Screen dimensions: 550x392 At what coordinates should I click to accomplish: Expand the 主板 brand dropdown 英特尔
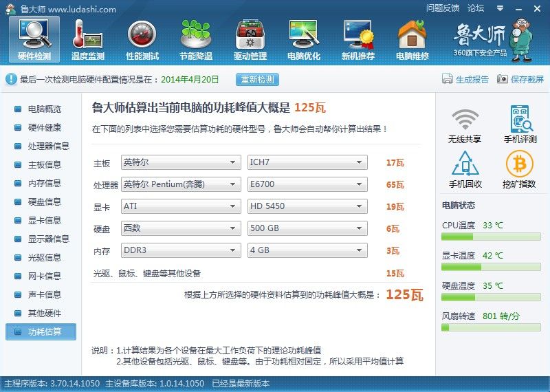tap(181, 162)
